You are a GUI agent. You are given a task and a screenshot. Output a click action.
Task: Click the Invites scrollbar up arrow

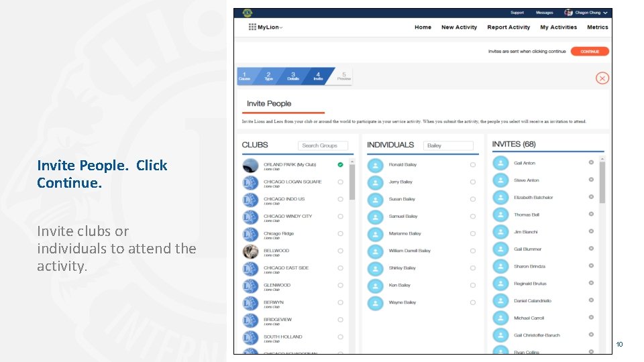point(602,158)
